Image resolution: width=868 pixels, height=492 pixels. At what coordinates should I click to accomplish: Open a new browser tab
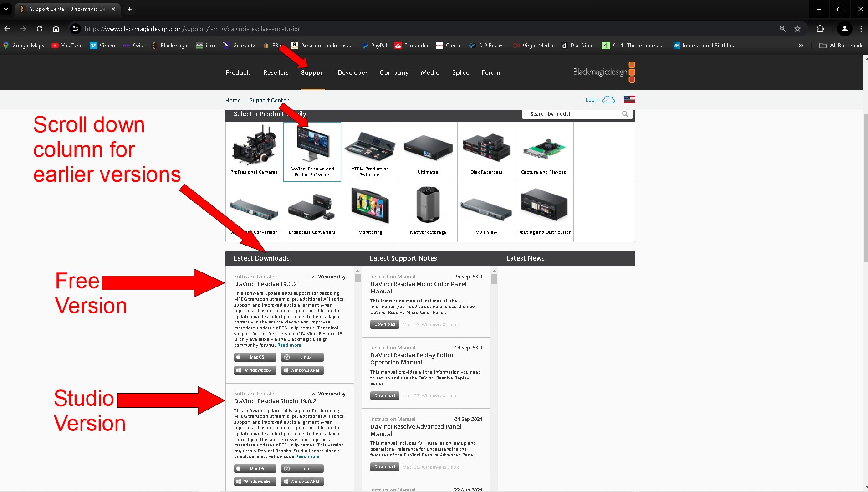click(130, 9)
